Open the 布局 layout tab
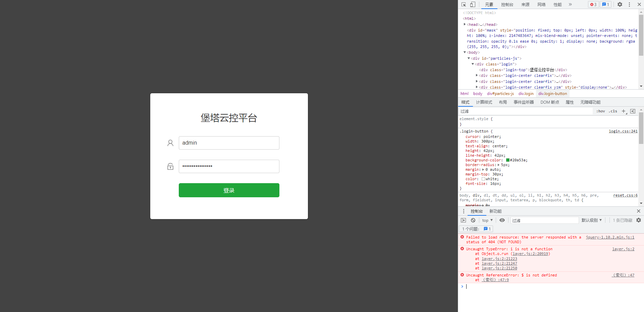This screenshot has width=644, height=312. [x=503, y=102]
